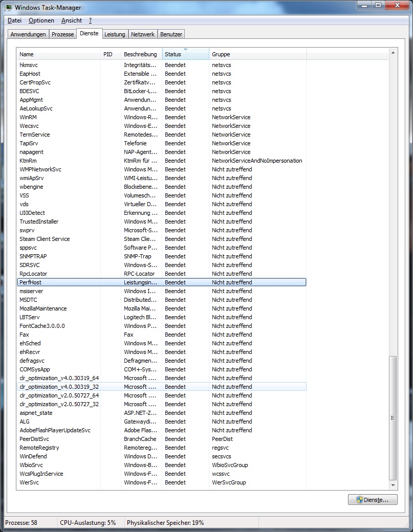Select the aspnet_state service
Image resolution: width=413 pixels, height=532 pixels.
pos(162,413)
